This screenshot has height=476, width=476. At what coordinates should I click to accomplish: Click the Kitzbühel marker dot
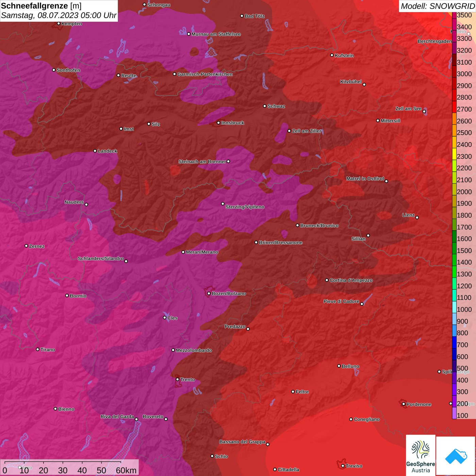(x=364, y=84)
